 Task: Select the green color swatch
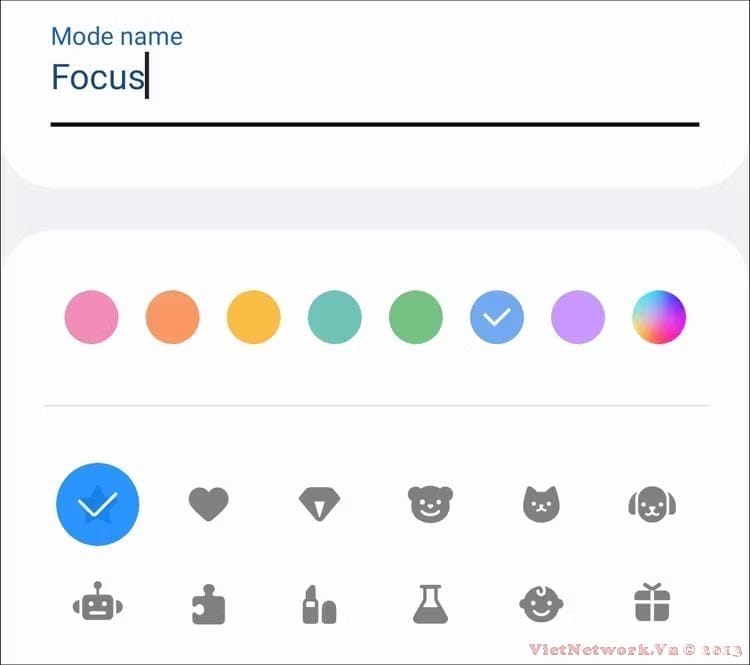click(x=416, y=317)
